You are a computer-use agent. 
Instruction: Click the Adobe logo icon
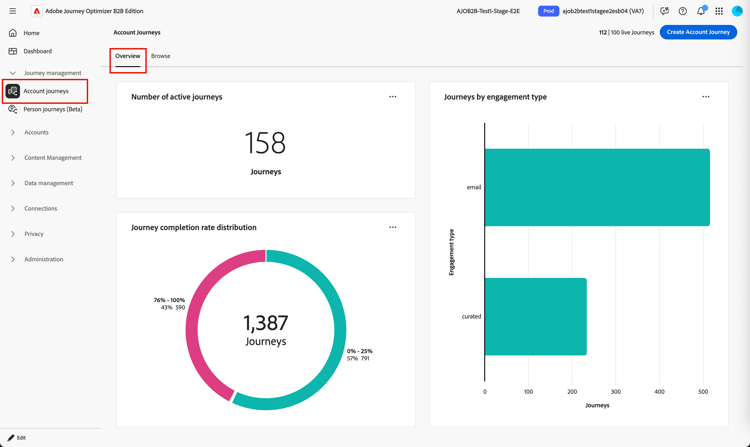point(36,11)
